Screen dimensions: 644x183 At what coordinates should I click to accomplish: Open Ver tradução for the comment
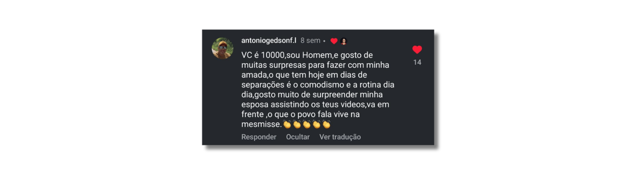[340, 137]
